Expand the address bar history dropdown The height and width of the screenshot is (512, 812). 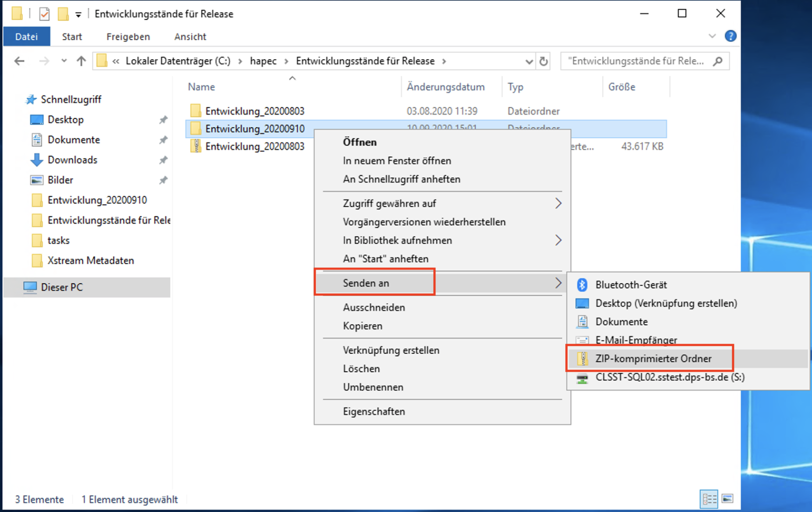coord(529,61)
